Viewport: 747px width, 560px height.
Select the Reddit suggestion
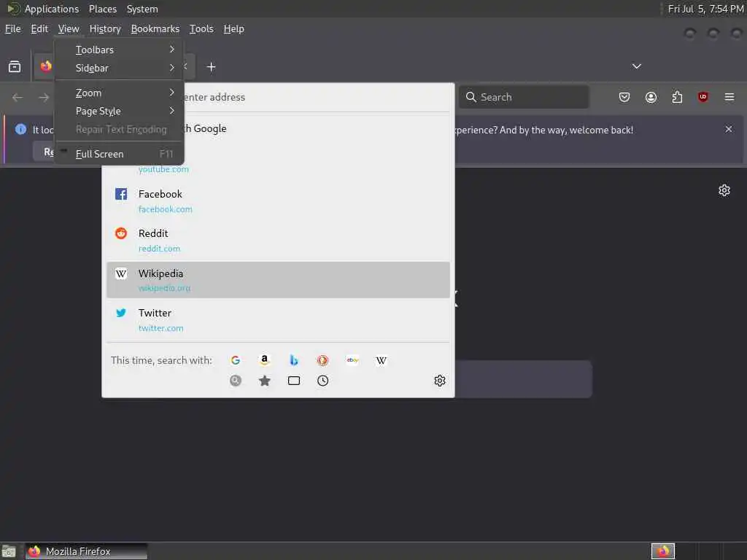click(278, 241)
